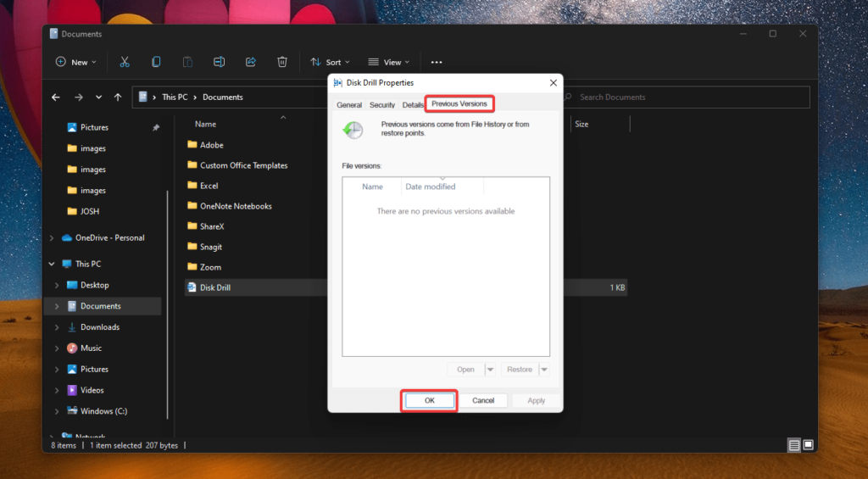Open the New dropdown menu

75,62
